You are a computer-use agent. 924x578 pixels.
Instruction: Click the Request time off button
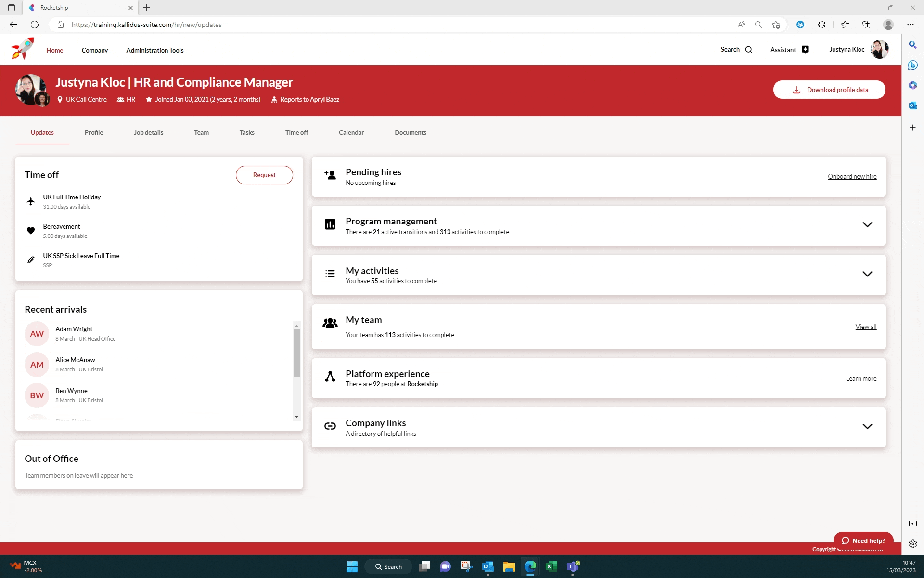(264, 175)
